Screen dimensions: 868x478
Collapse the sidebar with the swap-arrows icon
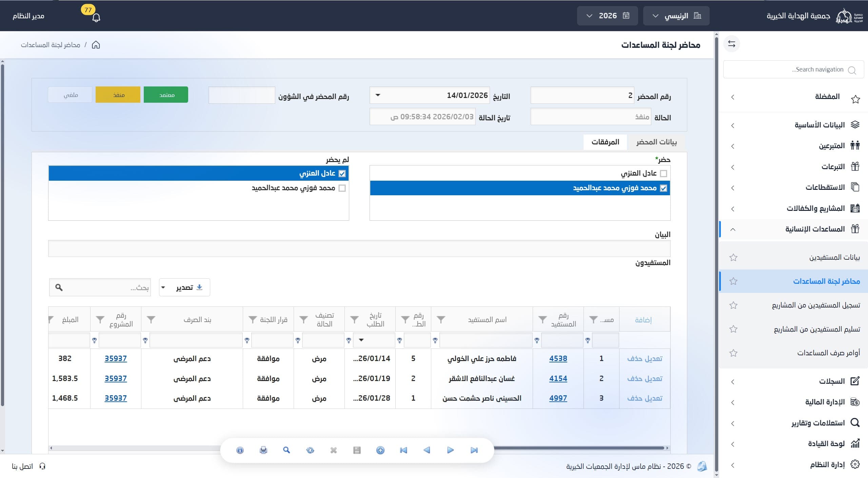point(732,44)
